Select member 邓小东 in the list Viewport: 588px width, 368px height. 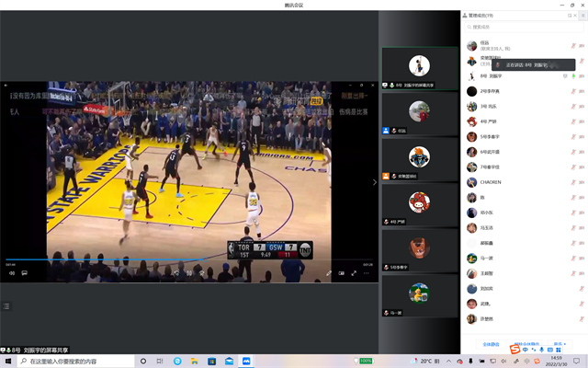click(x=524, y=213)
